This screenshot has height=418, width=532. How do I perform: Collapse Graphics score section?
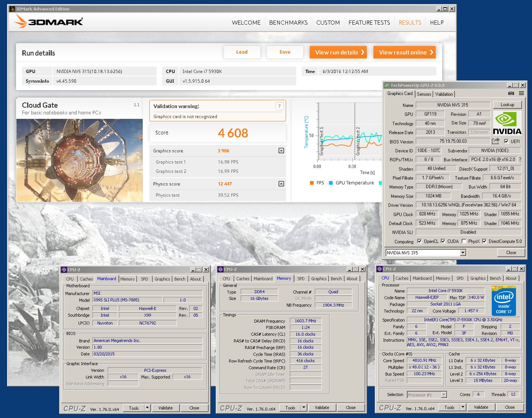(281, 151)
